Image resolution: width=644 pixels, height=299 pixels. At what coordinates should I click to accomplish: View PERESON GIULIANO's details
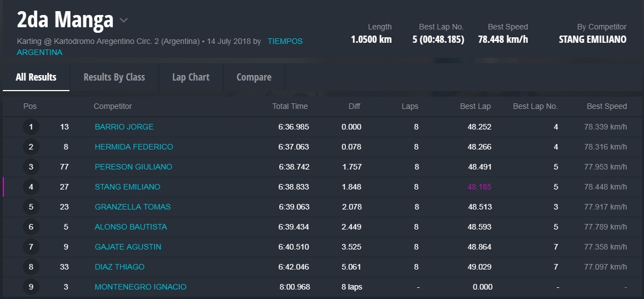click(x=133, y=167)
